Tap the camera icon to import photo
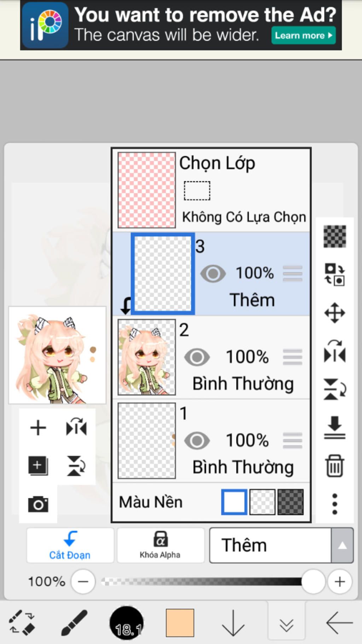This screenshot has width=362, height=644. [38, 504]
